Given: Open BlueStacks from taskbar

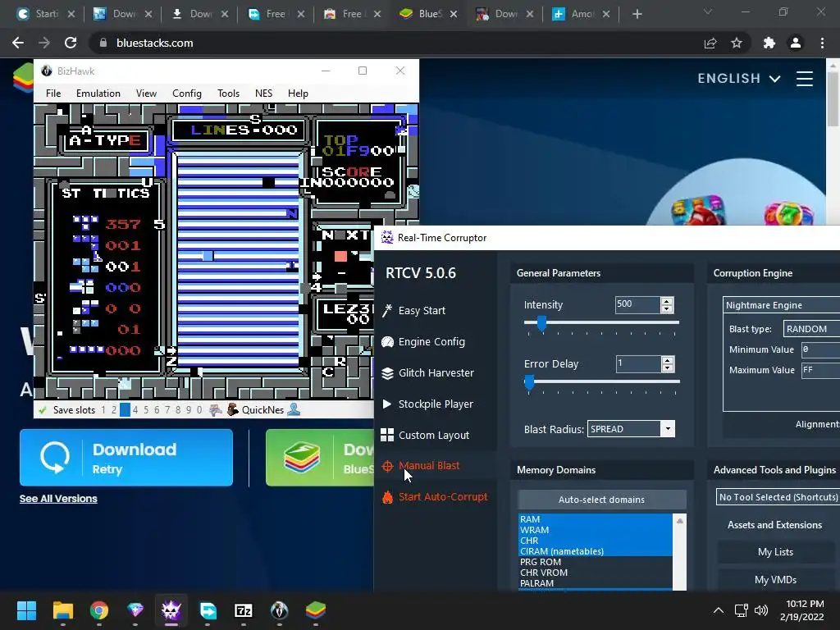Looking at the screenshot, I should pyautogui.click(x=316, y=610).
